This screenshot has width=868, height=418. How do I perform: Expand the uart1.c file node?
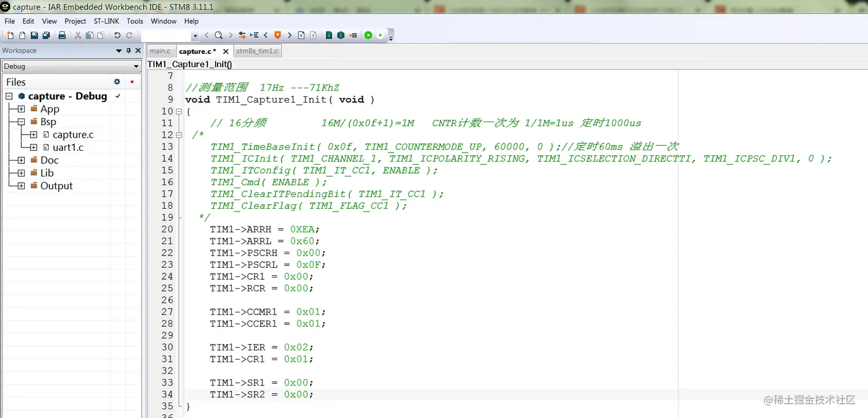point(34,147)
